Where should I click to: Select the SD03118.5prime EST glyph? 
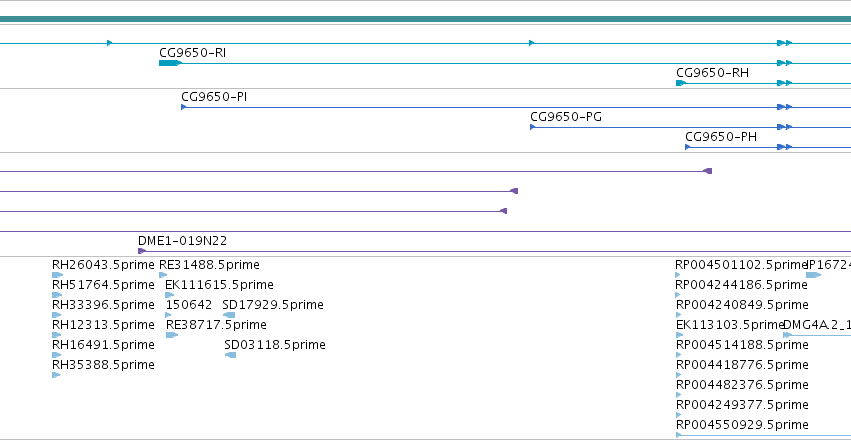coord(231,355)
